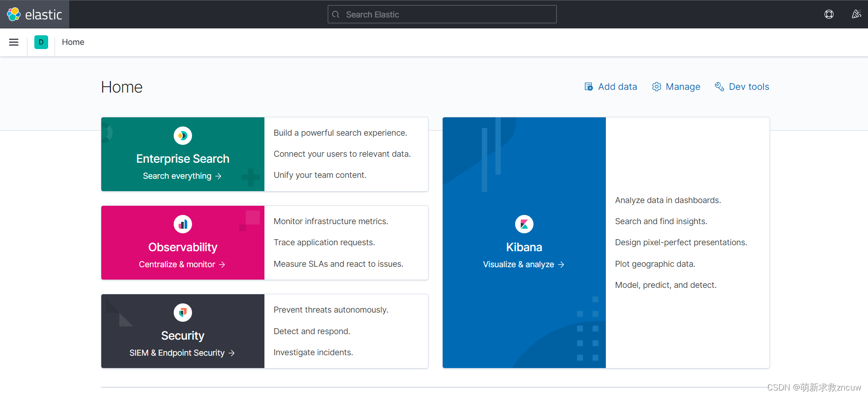Open Observability title

183,247
